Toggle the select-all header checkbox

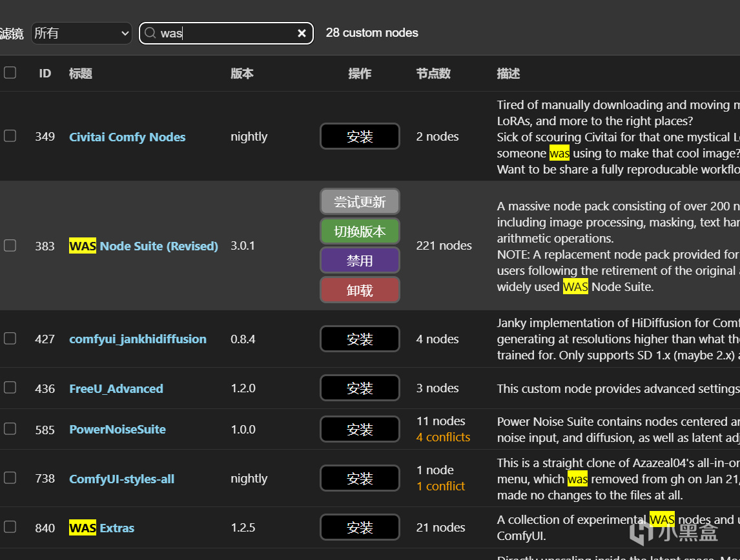pos(10,73)
